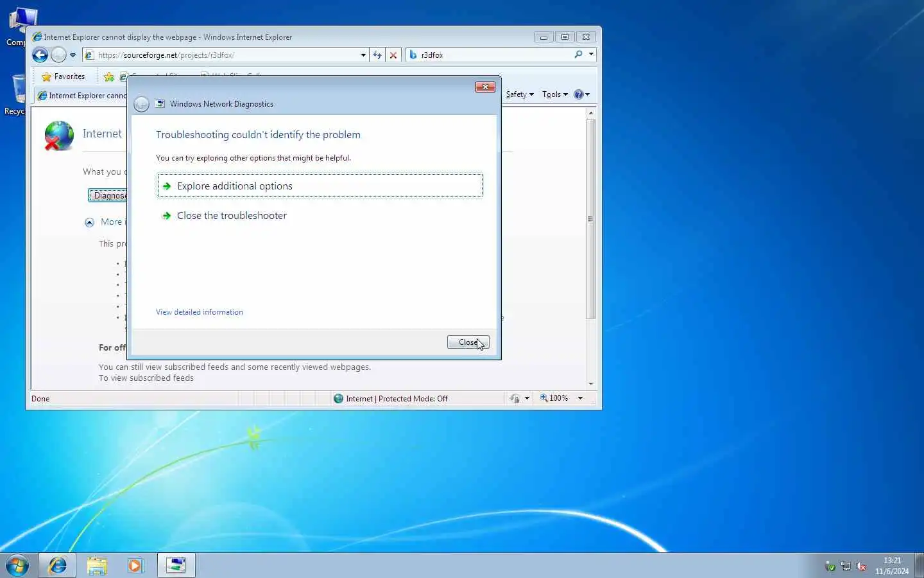Click the Add to Favorites bar star icon
924x578 pixels.
[x=109, y=77]
